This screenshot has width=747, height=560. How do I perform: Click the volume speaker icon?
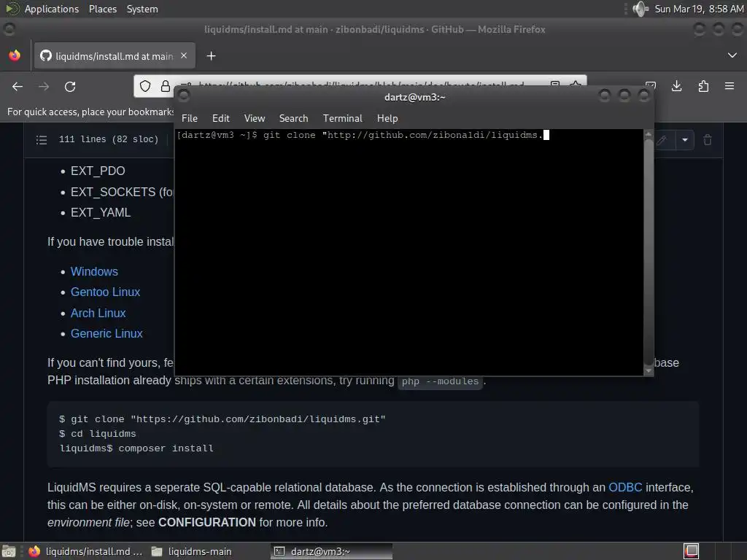640,9
